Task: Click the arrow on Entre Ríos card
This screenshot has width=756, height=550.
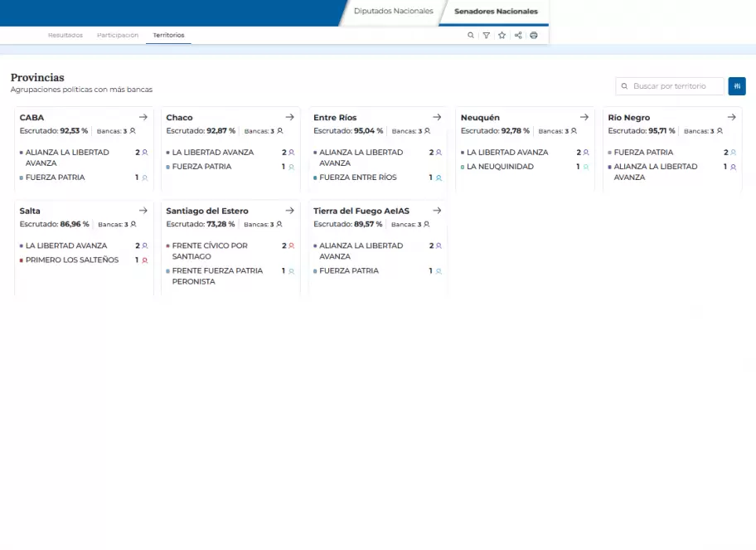Action: click(x=437, y=118)
